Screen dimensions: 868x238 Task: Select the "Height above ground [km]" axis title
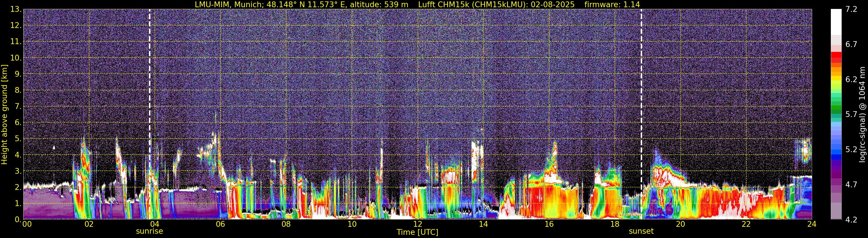4,114
